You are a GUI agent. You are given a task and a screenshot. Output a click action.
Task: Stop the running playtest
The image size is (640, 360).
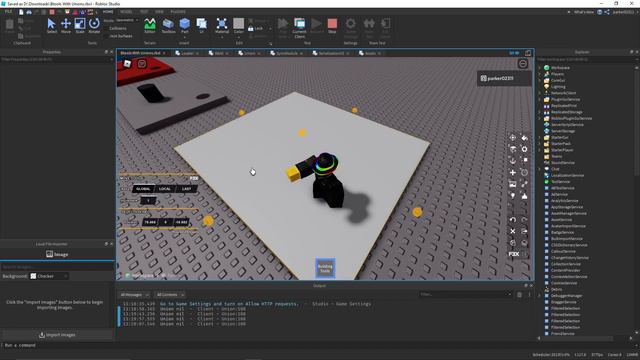(x=332, y=26)
